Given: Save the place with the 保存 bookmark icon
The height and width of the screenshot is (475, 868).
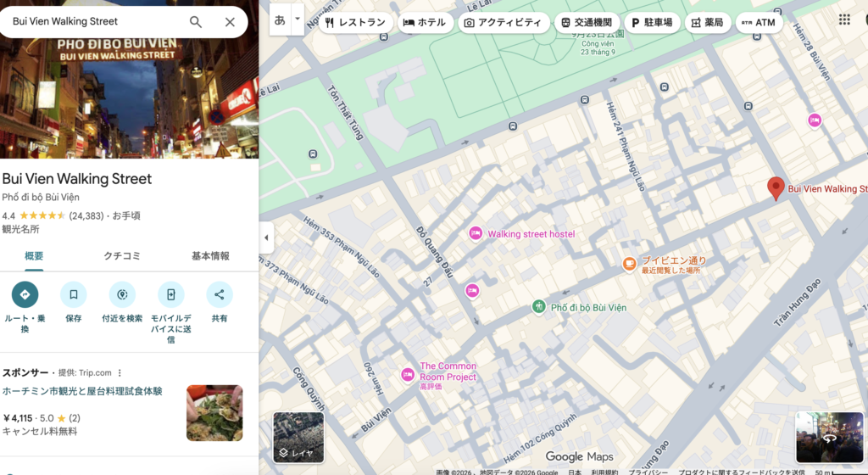Looking at the screenshot, I should point(74,294).
